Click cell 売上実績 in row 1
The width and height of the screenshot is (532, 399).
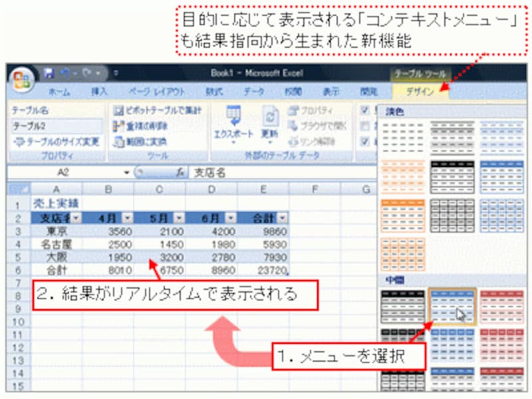coord(57,203)
